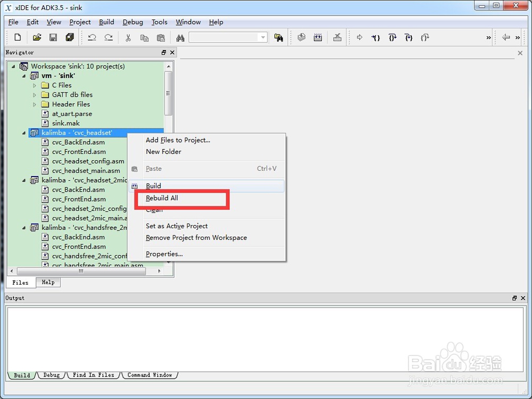532x399 pixels.
Task: Choose Remove Project from Workspace
Action: coord(207,238)
